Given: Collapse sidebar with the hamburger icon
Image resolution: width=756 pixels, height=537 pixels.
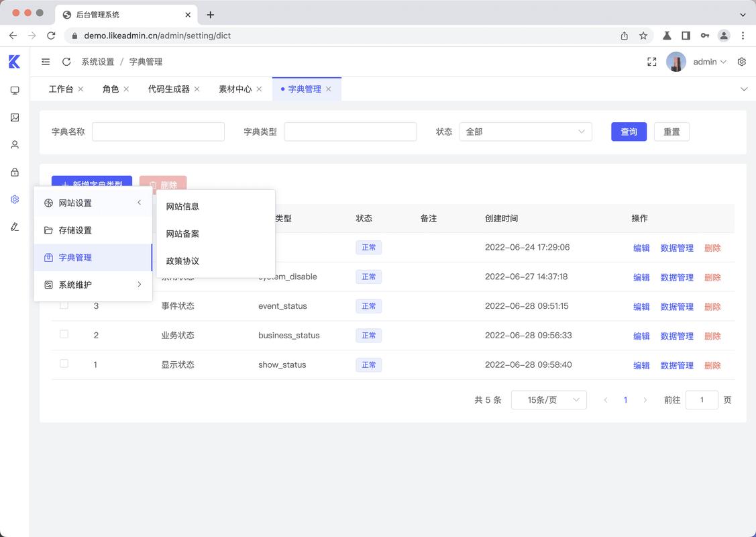Looking at the screenshot, I should (45, 61).
